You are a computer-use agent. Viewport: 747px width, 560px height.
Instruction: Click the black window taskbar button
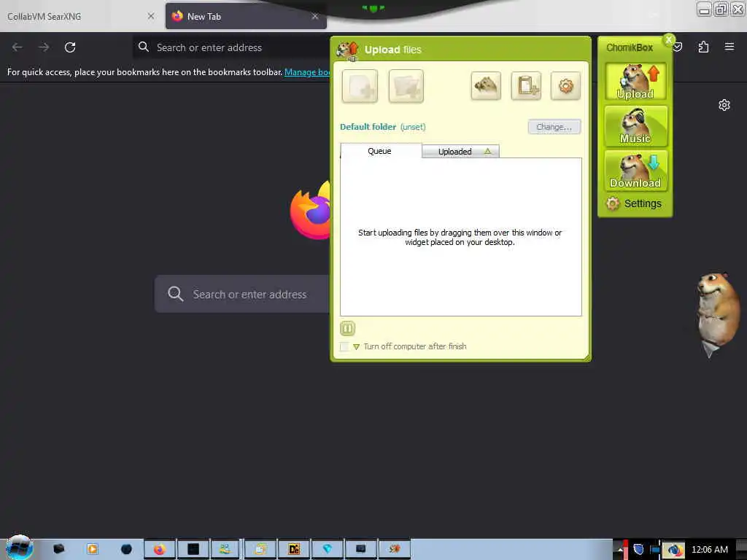tap(193, 549)
